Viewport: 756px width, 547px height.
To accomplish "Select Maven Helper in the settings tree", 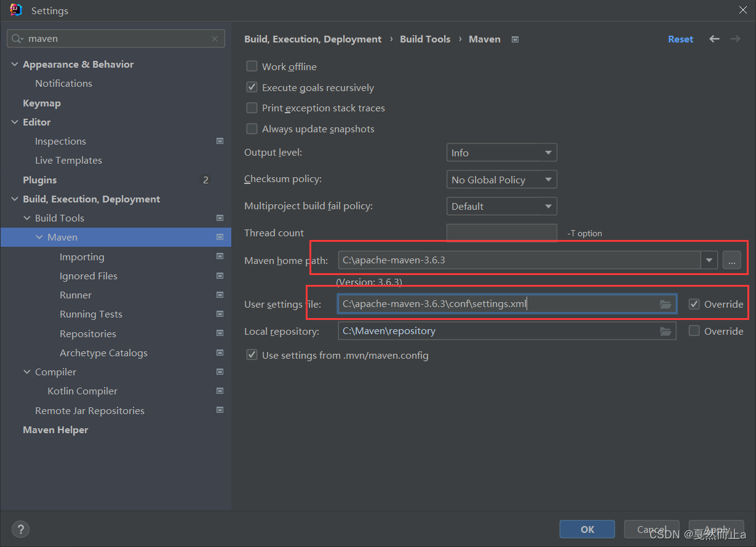I will click(x=55, y=429).
